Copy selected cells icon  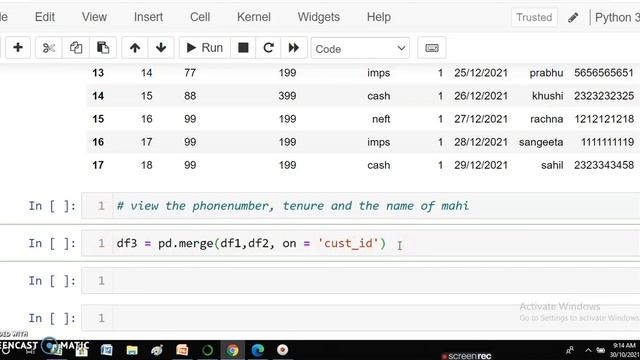click(x=76, y=48)
